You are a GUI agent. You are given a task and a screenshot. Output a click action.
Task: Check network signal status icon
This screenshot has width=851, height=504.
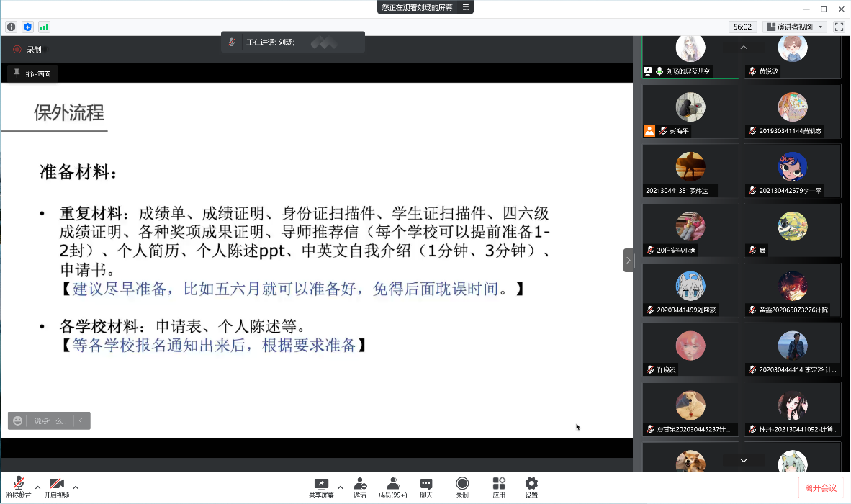click(x=45, y=27)
